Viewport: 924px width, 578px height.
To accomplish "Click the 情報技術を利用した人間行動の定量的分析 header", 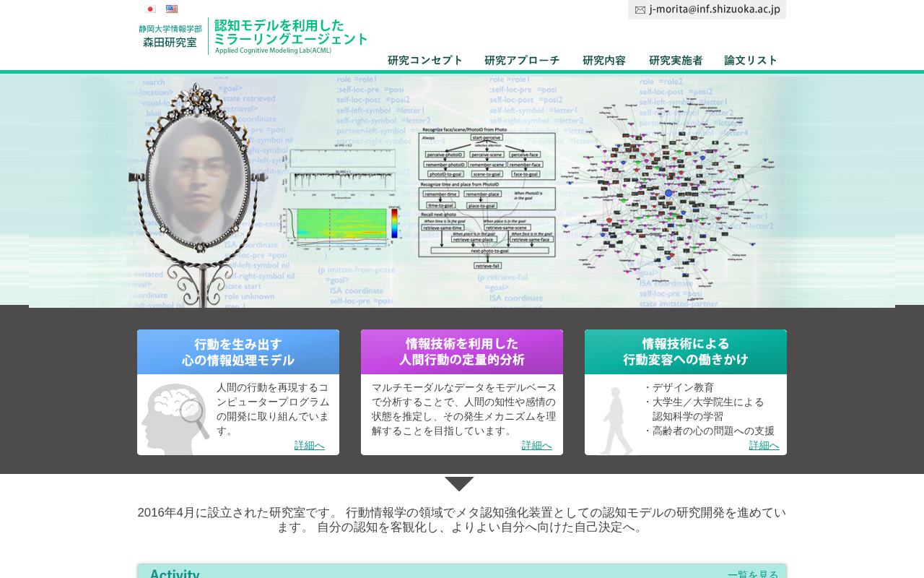I will coord(462,352).
